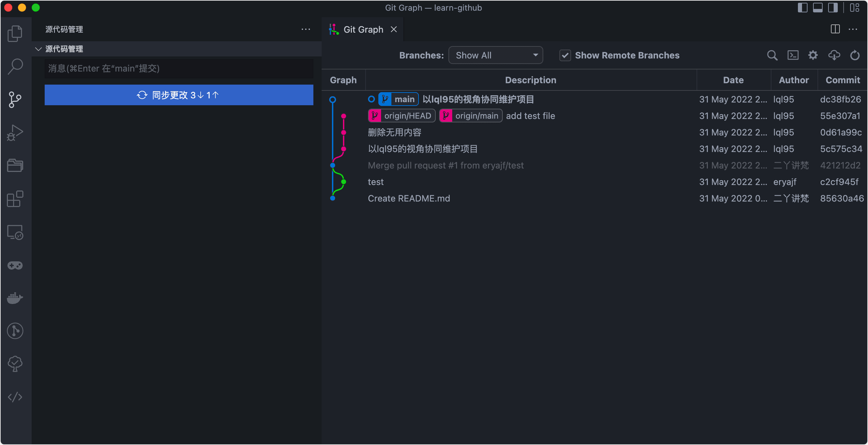The width and height of the screenshot is (868, 445).
Task: Open Remote Explorer view
Action: 15,232
